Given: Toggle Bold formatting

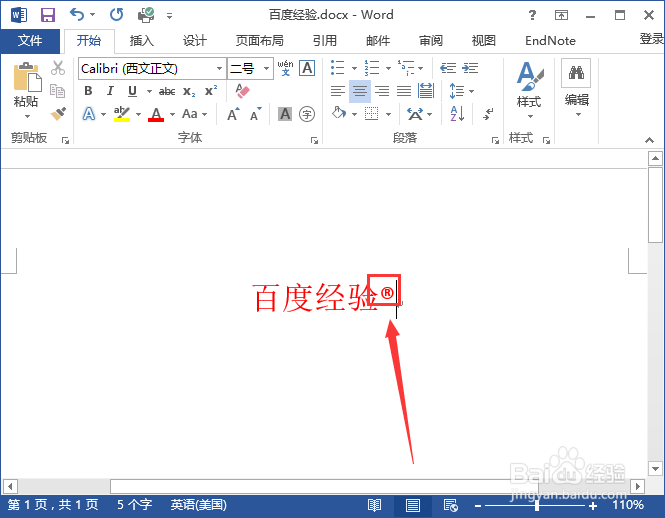Looking at the screenshot, I should tap(88, 91).
